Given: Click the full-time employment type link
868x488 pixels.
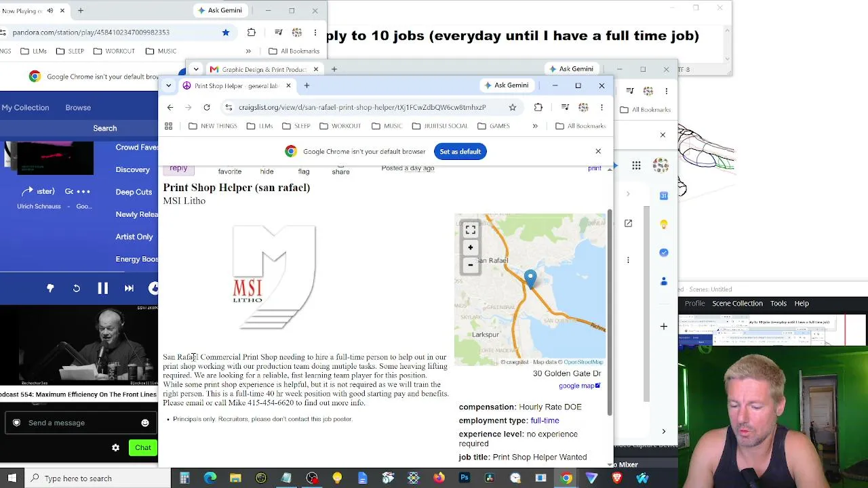Looking at the screenshot, I should coord(545,420).
